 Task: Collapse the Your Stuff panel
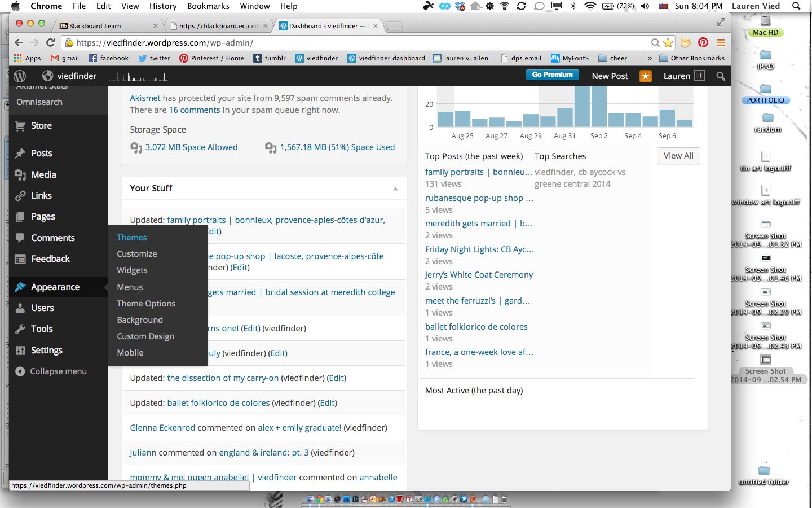point(395,189)
